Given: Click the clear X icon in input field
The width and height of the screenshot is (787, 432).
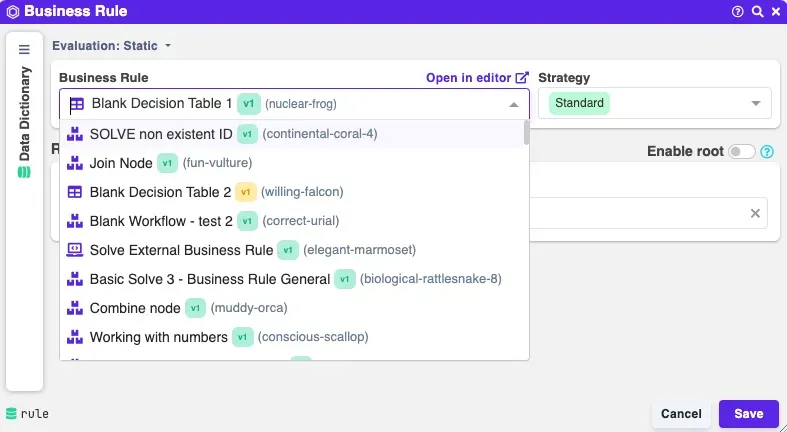Looking at the screenshot, I should coord(756,213).
